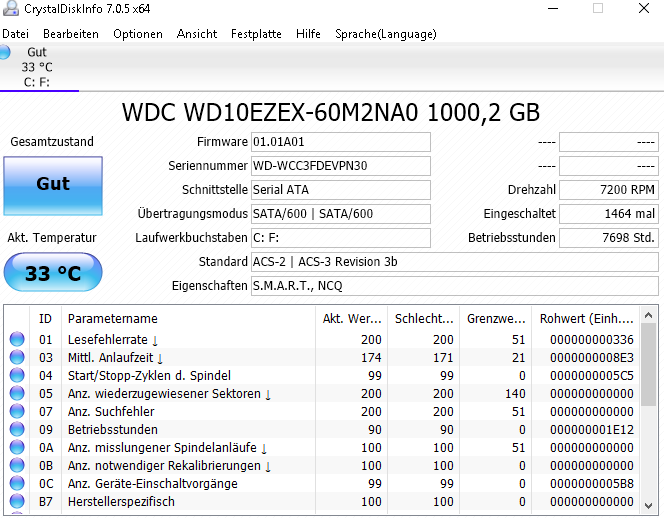This screenshot has width=664, height=518.
Task: Click the status icon for Lesefehlerrate row
Action: tap(17, 339)
